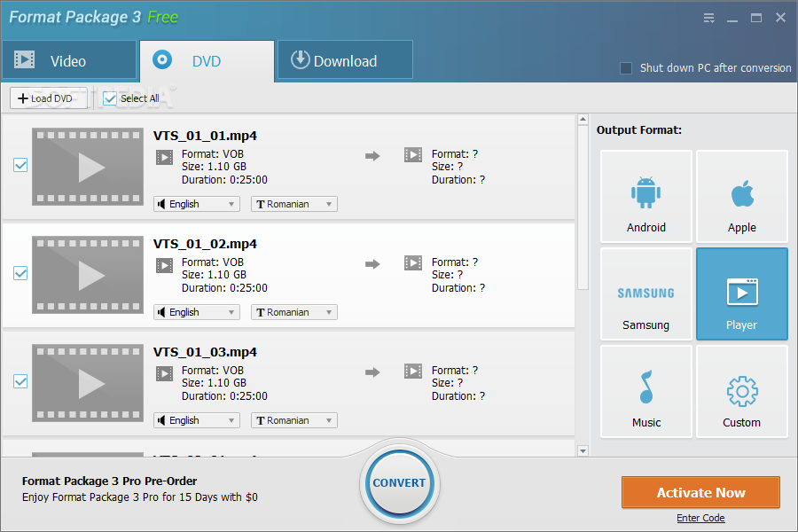Image resolution: width=798 pixels, height=532 pixels.
Task: Maximize the Format Package window
Action: (756, 19)
